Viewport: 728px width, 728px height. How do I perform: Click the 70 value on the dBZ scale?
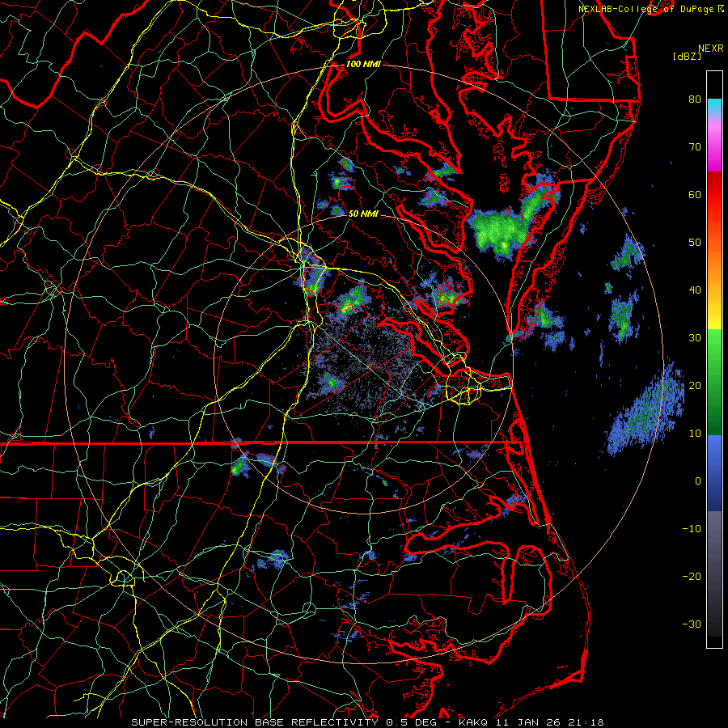[695, 146]
